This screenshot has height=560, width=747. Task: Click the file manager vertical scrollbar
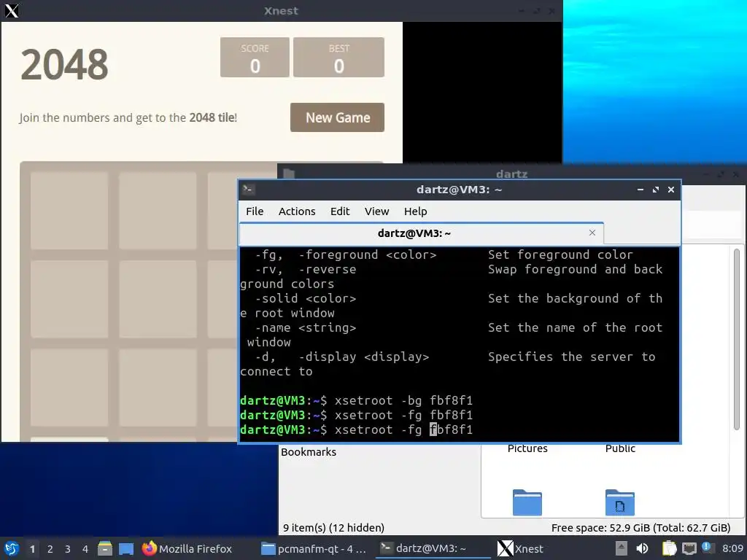(x=737, y=339)
